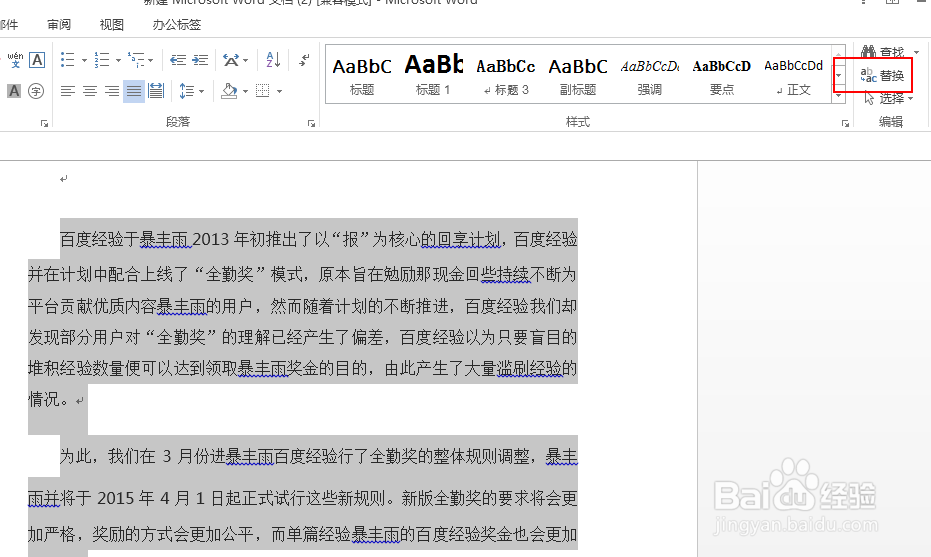This screenshot has height=557, width=931.
Task: Apply distributed alignment
Action: click(x=156, y=91)
